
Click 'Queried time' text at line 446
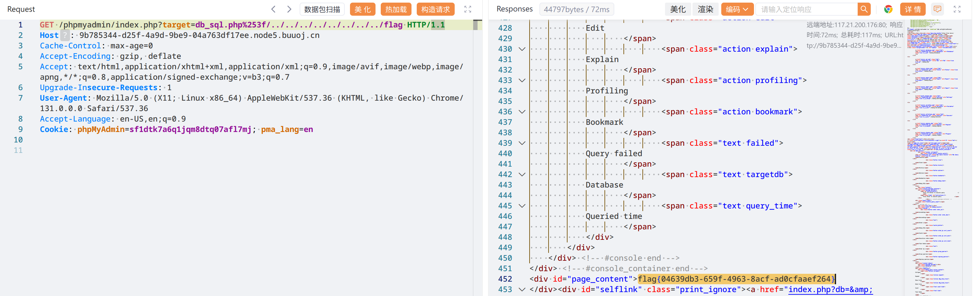point(614,216)
